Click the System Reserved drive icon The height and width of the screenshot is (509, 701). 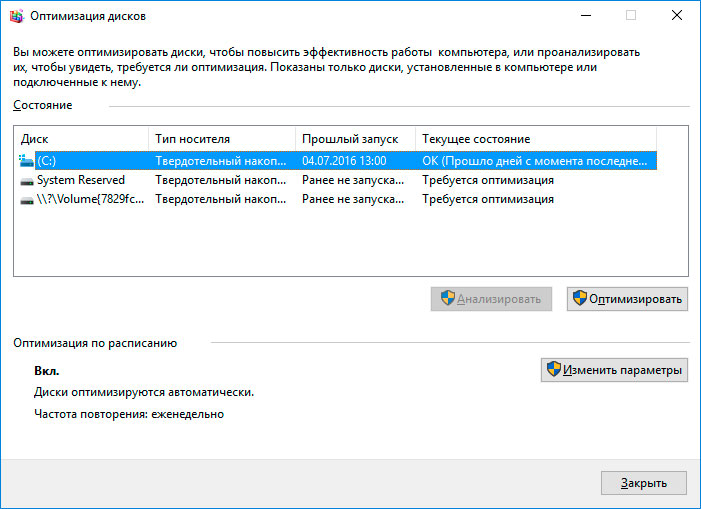pyautogui.click(x=27, y=181)
